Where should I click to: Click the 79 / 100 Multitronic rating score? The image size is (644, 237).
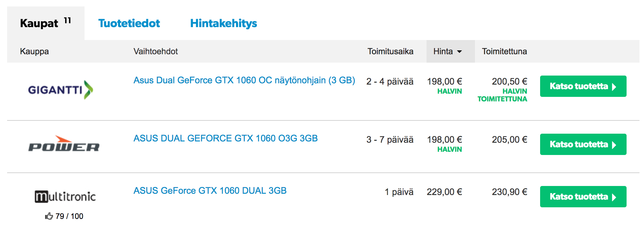69,216
